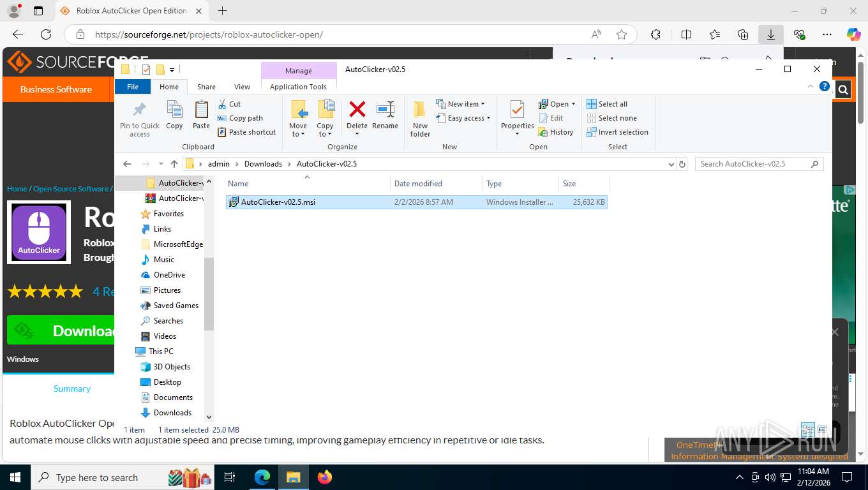The height and width of the screenshot is (490, 868).
Task: Open Favorites in navigation pane
Action: 168,214
